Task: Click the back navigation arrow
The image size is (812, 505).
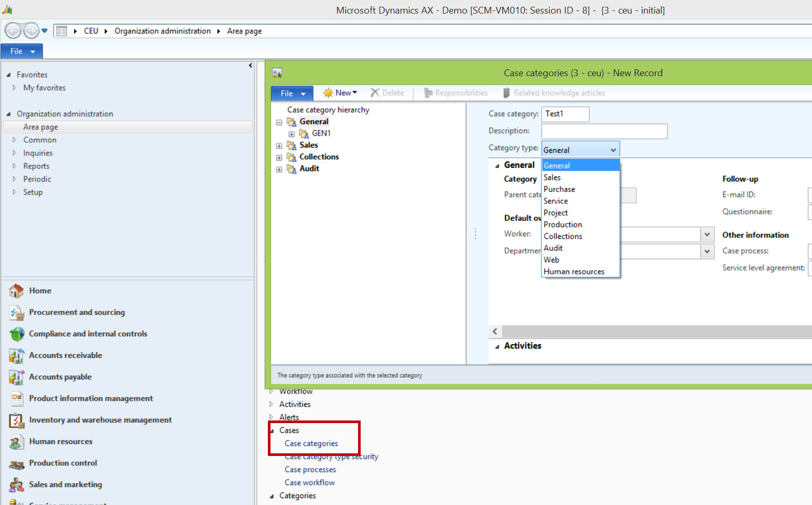Action: point(13,31)
